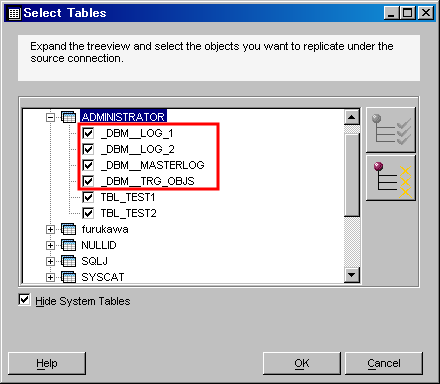Expand the furukawa schema node
This screenshot has width=440, height=384.
[50, 229]
